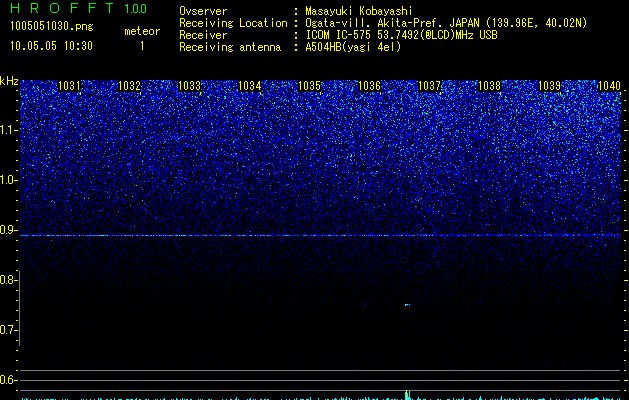Image resolution: width=629 pixels, height=400 pixels.
Task: Select the 1031 time marker
Action: click(x=69, y=86)
